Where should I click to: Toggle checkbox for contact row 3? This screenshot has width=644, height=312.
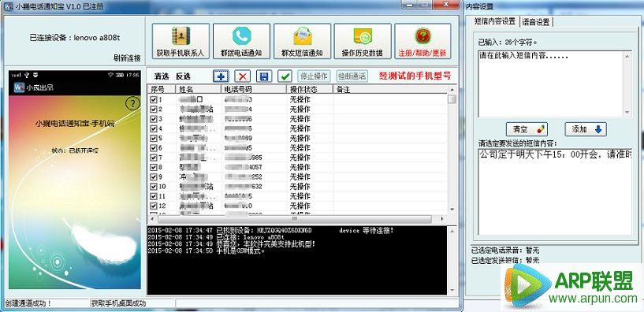coord(154,119)
